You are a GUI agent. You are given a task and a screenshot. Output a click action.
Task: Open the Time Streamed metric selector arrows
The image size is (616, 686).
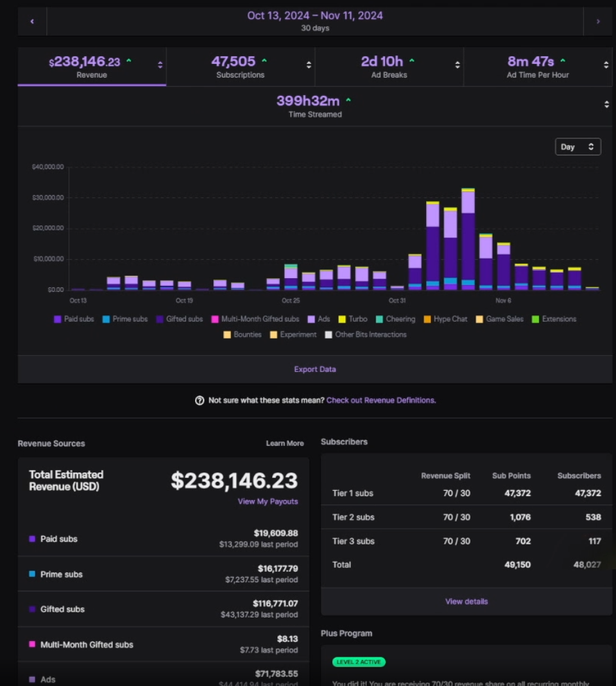point(606,104)
